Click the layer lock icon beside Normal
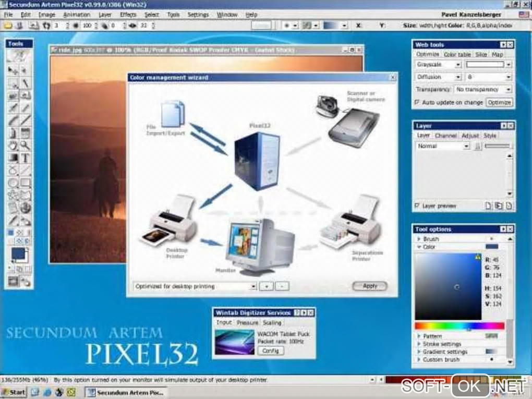 (478, 146)
